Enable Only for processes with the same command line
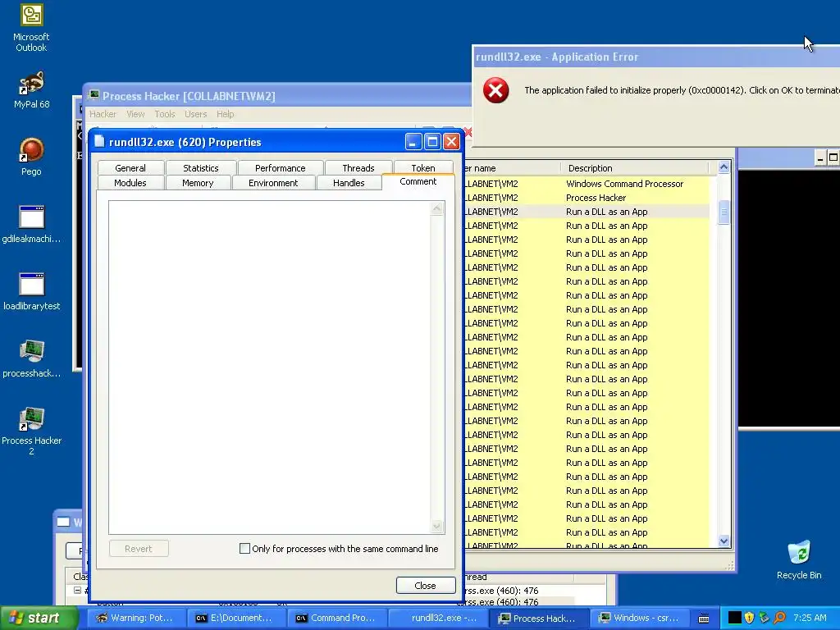This screenshot has width=840, height=630. click(244, 548)
